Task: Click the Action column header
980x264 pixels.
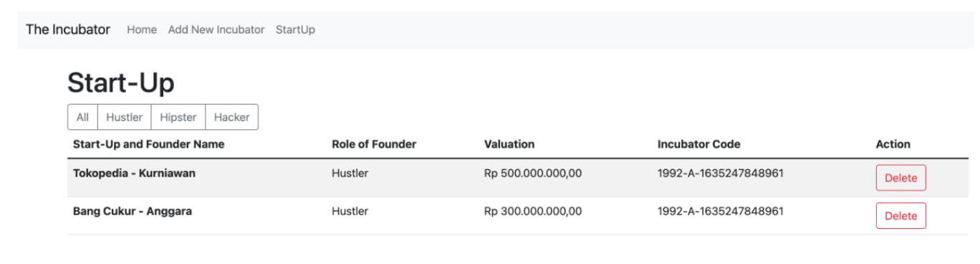Action: tap(893, 144)
